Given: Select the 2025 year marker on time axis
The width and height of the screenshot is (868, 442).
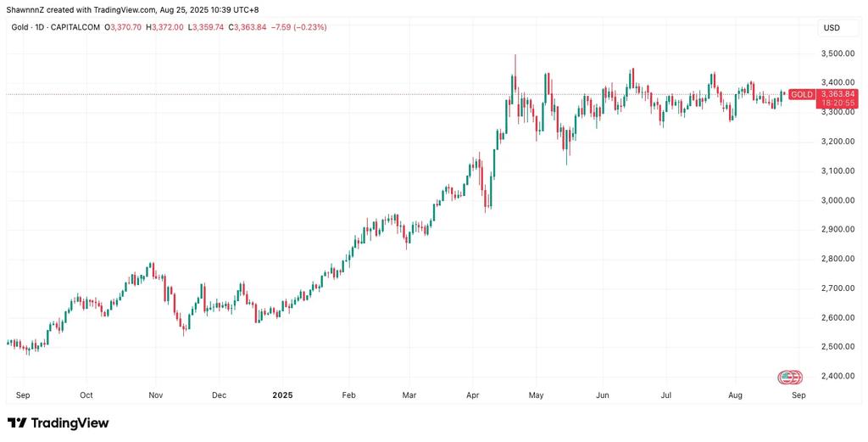Looking at the screenshot, I should coord(282,395).
